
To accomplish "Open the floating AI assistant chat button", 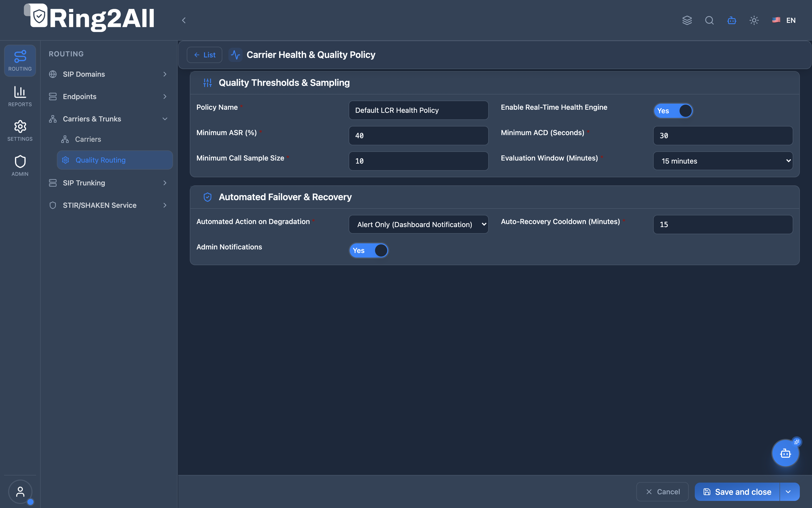I will [x=785, y=453].
